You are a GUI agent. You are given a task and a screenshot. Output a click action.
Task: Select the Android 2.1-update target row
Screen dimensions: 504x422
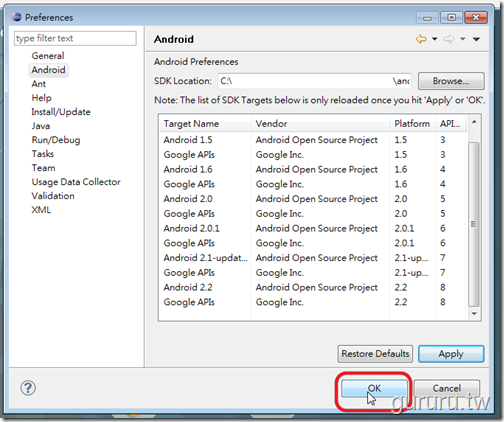point(313,258)
